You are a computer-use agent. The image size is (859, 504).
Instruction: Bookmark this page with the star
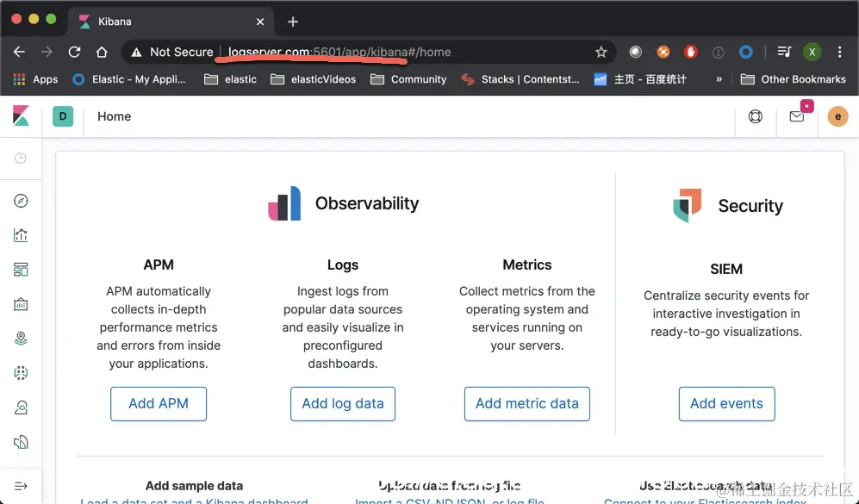[601, 52]
